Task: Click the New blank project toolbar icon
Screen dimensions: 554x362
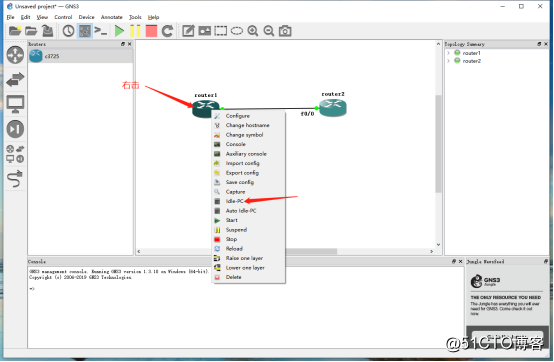Action: 15,31
